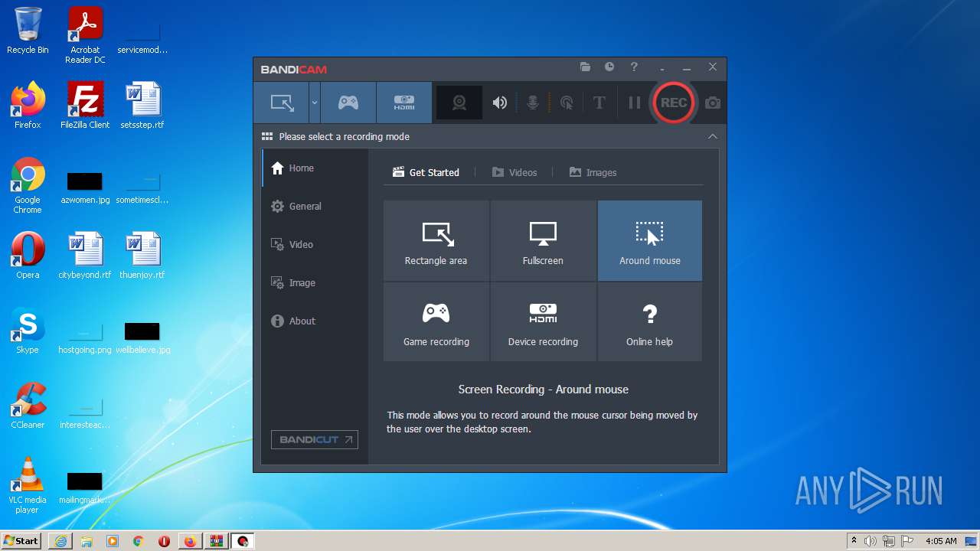Open the help question mark icon
Image resolution: width=980 pixels, height=551 pixels.
click(x=634, y=67)
